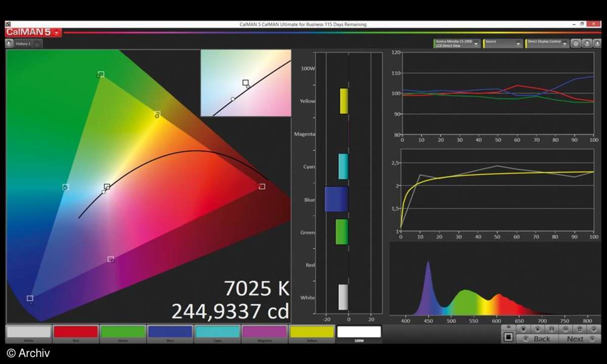Click the Green error bar in bar chart
The image size is (607, 364).
pyautogui.click(x=342, y=232)
